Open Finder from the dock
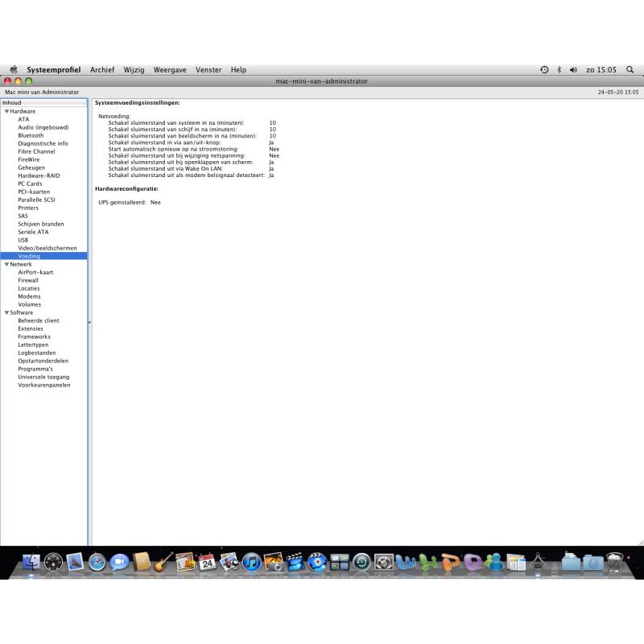This screenshot has width=644, height=644. point(31,562)
